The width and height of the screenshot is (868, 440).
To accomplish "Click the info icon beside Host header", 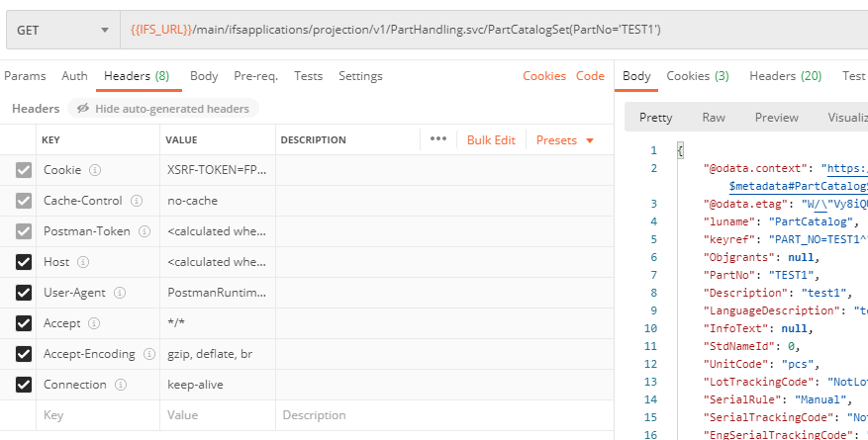I will click(83, 262).
